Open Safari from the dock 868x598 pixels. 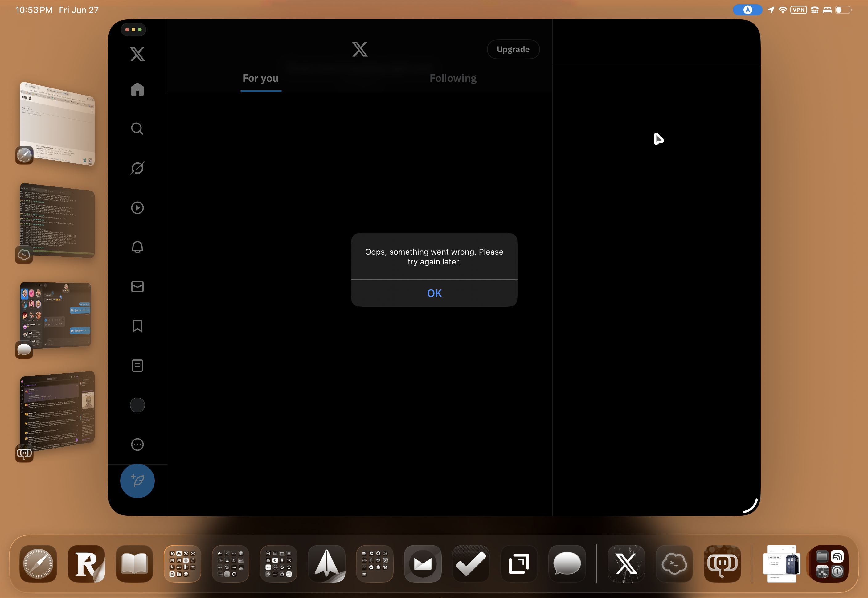click(x=38, y=563)
